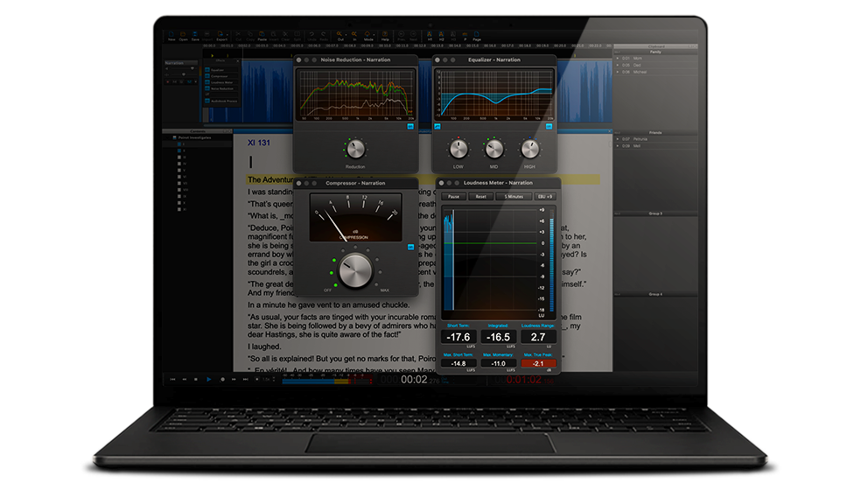The width and height of the screenshot is (861, 504).
Task: Click Fast-forward in the transport bar
Action: pos(234,380)
